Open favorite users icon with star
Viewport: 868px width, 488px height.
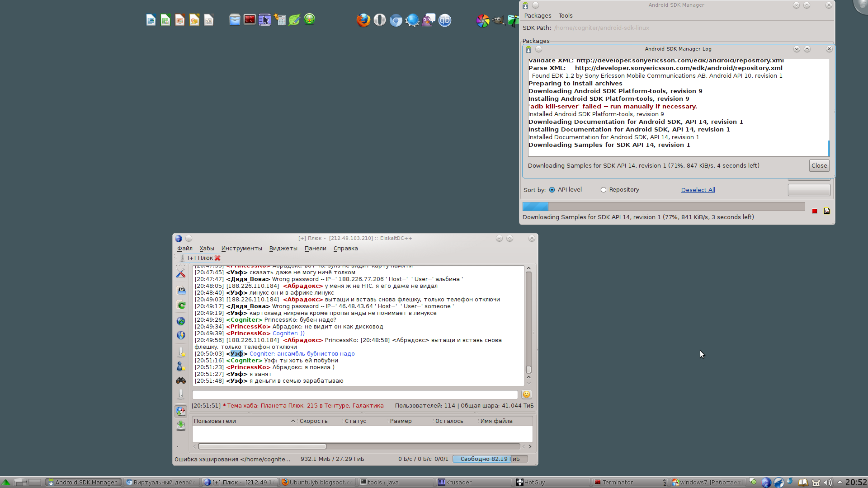(181, 366)
